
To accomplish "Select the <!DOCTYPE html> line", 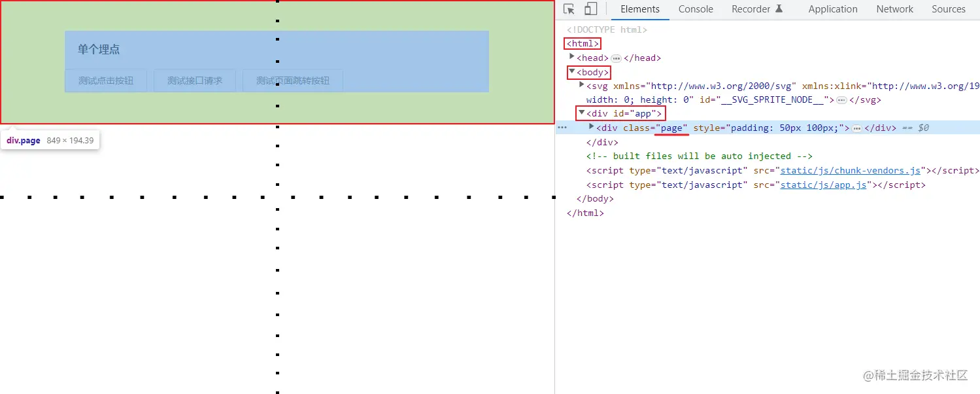I will [x=607, y=29].
